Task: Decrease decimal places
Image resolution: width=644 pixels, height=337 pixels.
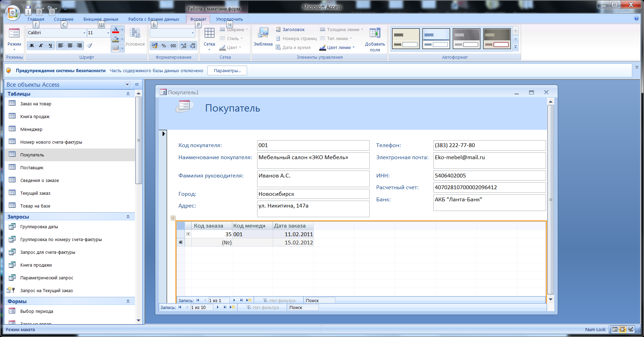Action: [x=193, y=46]
